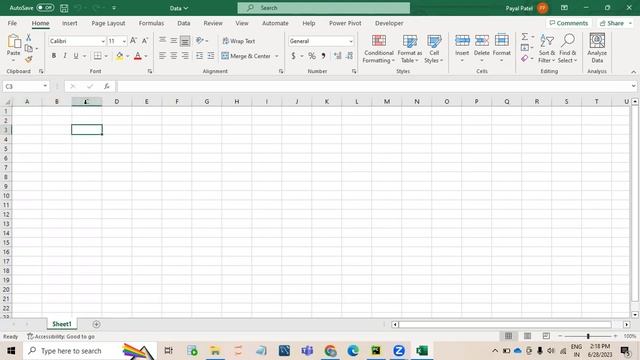This screenshot has height=360, width=640.
Task: Toggle Wrap Text
Action: pyautogui.click(x=239, y=41)
